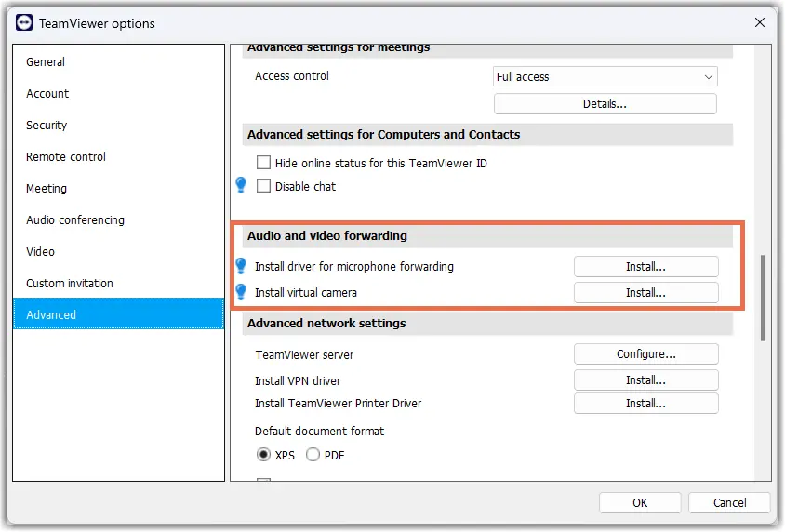This screenshot has height=532, width=785.
Task: Click lightbulb hint beside microphone forwarding driver
Action: tap(241, 266)
